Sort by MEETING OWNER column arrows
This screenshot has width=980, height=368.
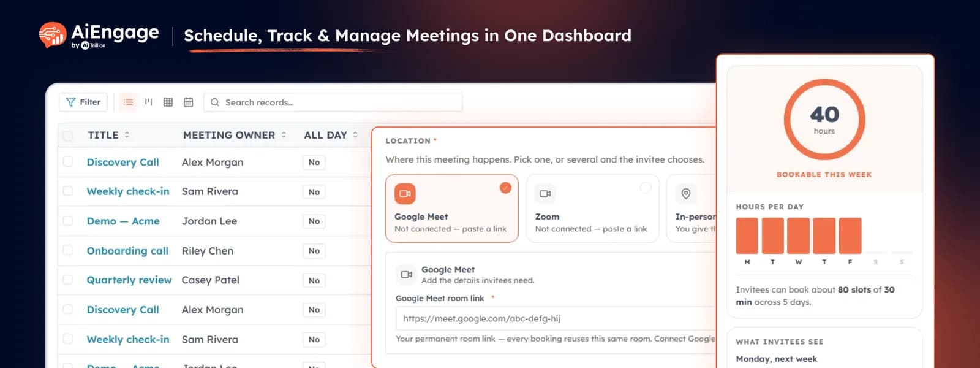pos(284,135)
